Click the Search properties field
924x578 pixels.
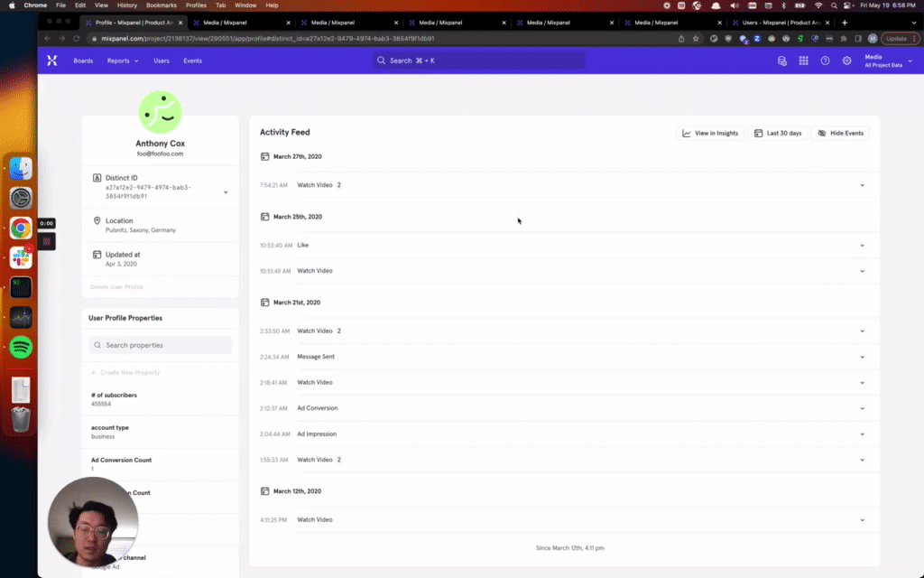tap(161, 345)
